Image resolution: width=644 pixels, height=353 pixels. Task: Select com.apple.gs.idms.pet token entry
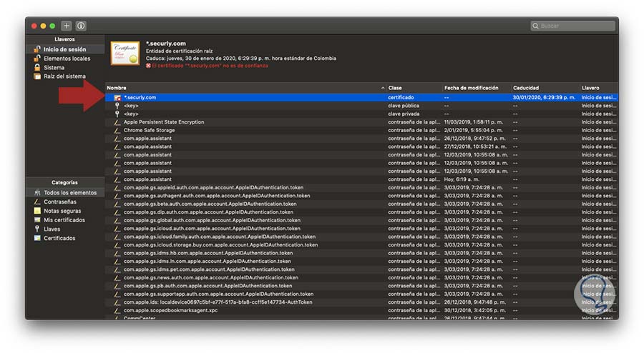tap(361, 270)
